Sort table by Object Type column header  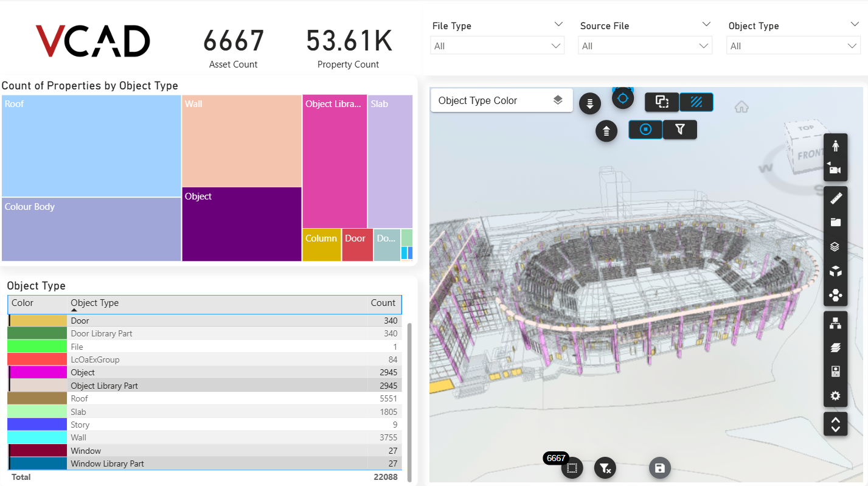(x=94, y=303)
